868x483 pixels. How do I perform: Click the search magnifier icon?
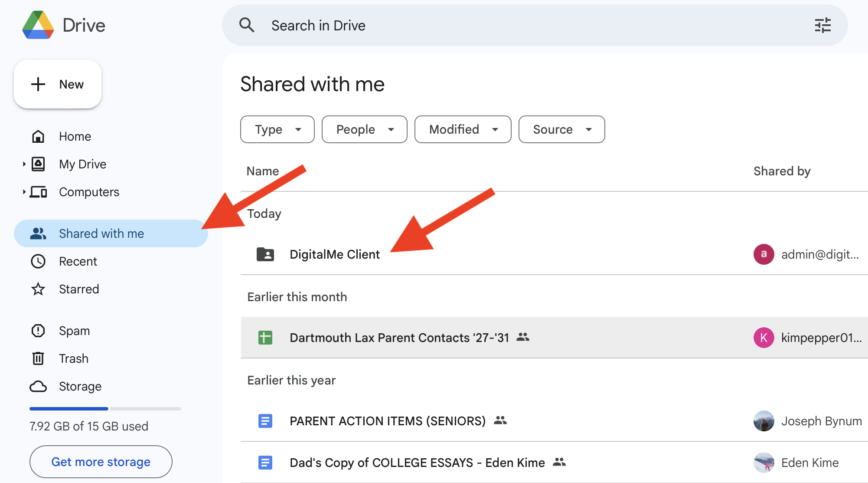coord(247,25)
